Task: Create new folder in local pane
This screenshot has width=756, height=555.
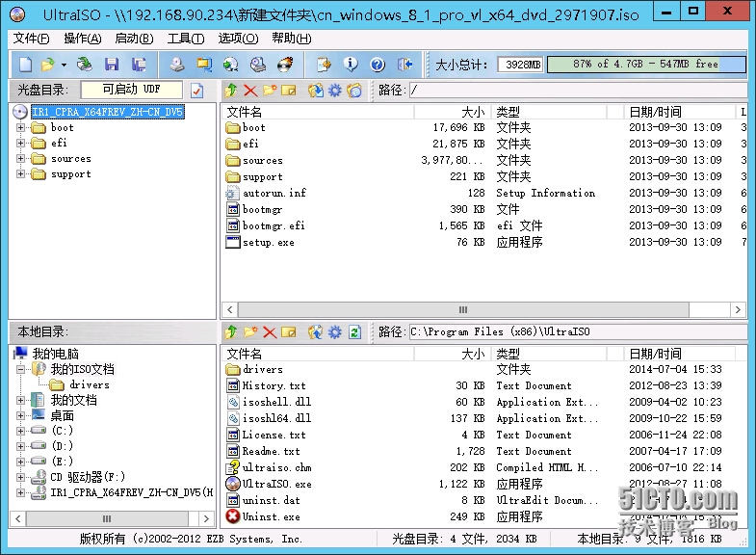Action: coord(250,331)
